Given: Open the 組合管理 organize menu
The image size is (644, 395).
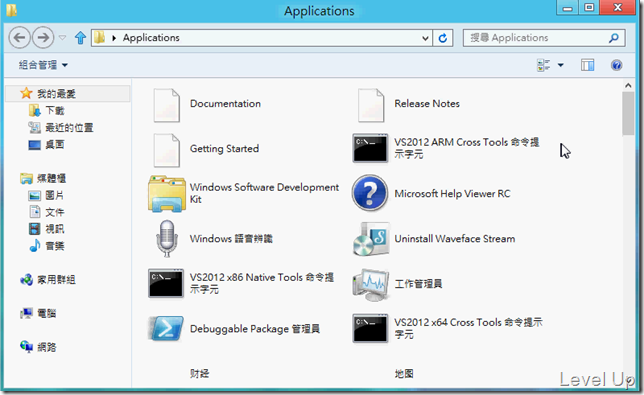Looking at the screenshot, I should tap(43, 65).
